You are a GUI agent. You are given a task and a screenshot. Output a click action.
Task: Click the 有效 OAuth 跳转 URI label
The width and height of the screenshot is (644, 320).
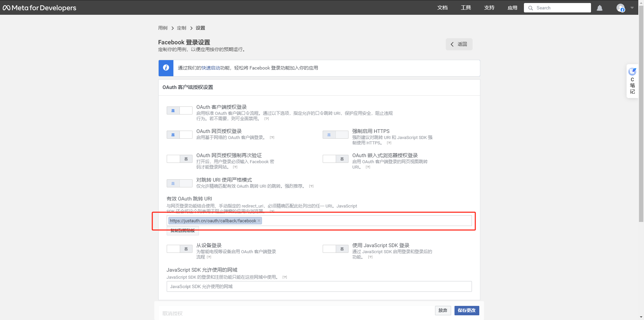(x=189, y=199)
